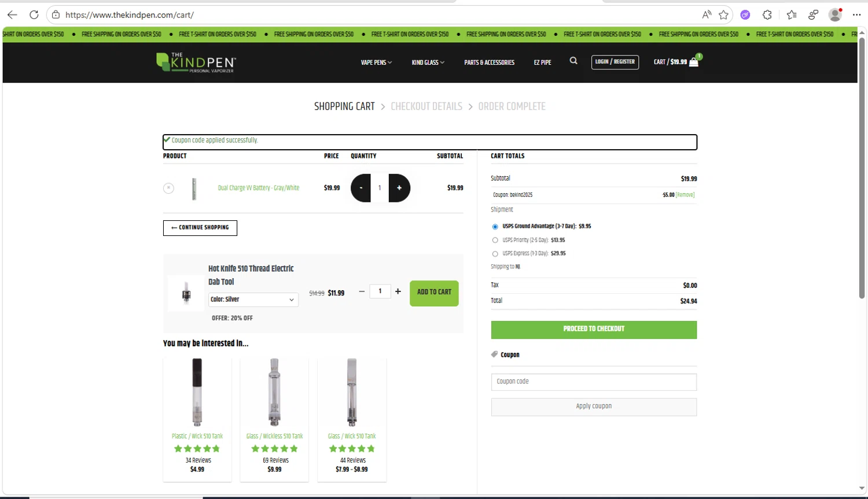The image size is (868, 499).
Task: Open the browser collections icon
Action: pos(814,15)
